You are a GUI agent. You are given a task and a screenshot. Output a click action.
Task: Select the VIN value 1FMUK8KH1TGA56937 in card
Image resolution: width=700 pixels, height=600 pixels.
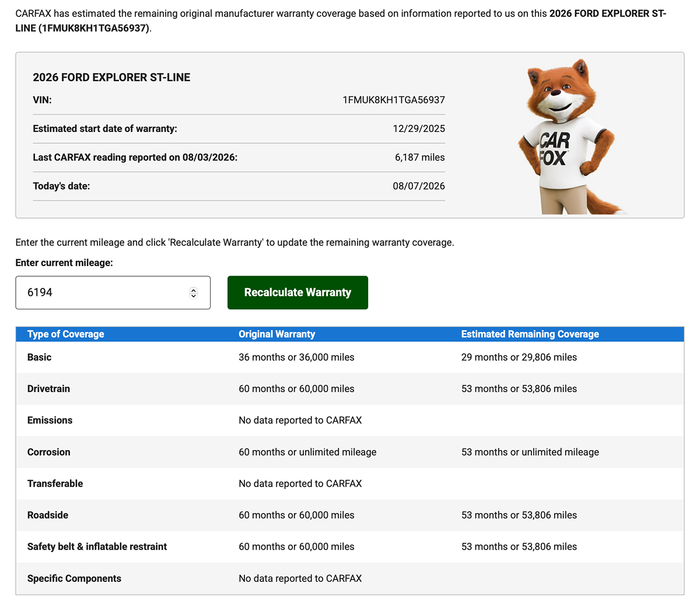pyautogui.click(x=394, y=100)
